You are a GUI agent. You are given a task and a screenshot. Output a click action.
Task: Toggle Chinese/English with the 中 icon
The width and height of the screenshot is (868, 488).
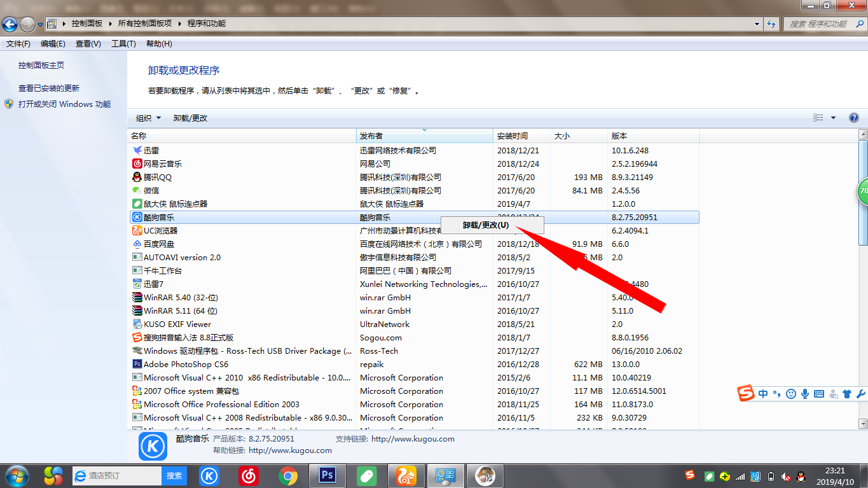click(762, 393)
